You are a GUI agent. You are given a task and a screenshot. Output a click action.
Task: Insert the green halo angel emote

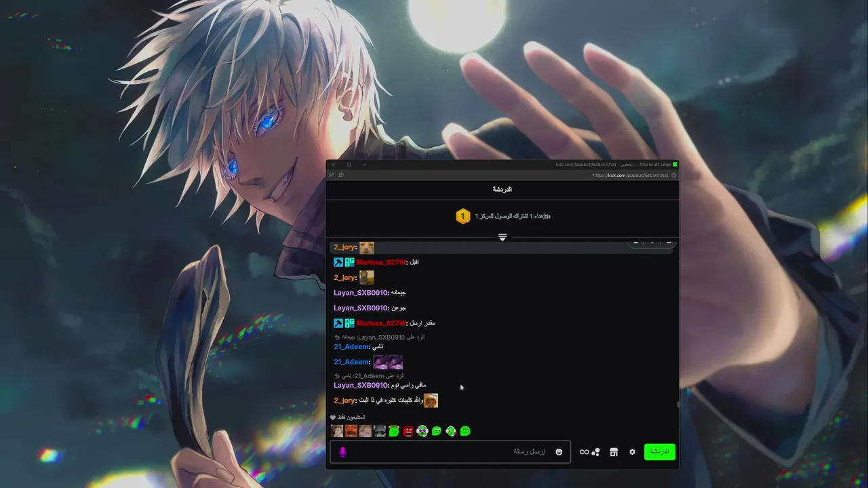pos(394,431)
